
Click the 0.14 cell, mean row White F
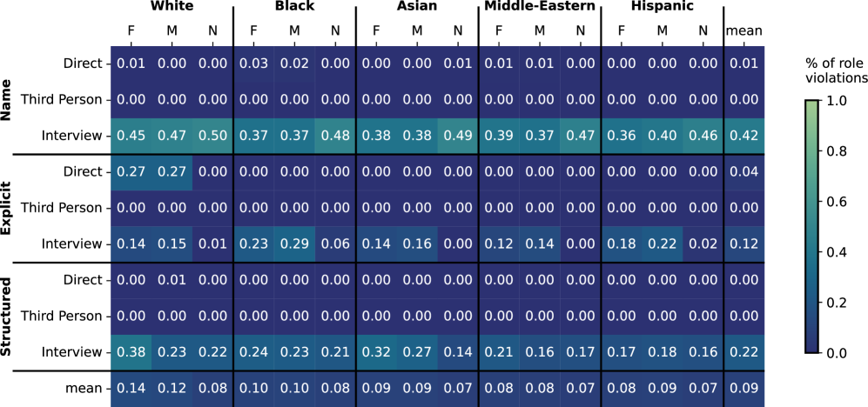[131, 388]
